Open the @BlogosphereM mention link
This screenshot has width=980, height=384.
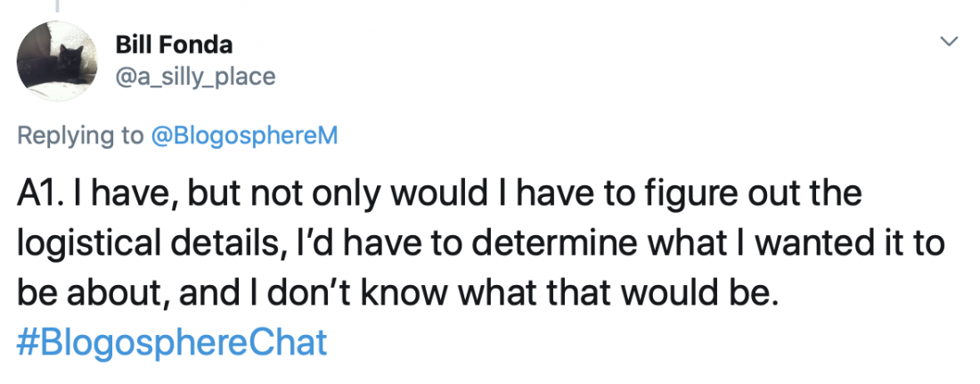point(241,136)
